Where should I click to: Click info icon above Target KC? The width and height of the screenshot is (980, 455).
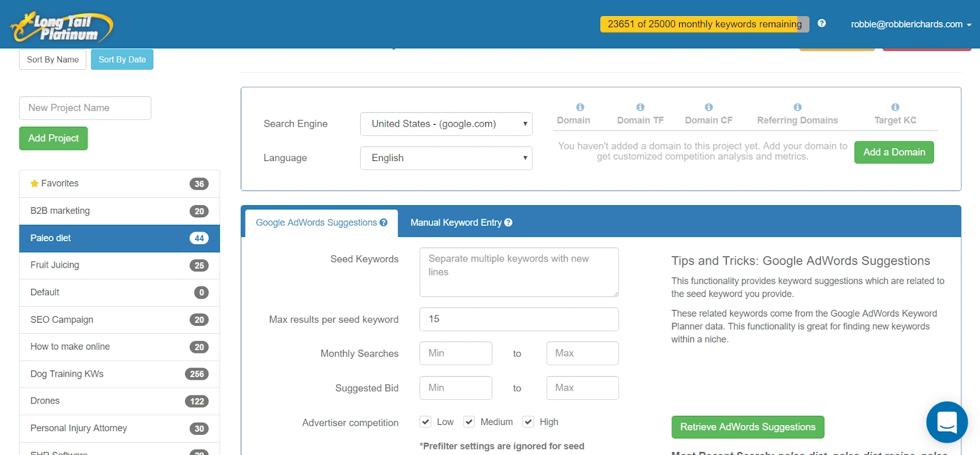895,107
